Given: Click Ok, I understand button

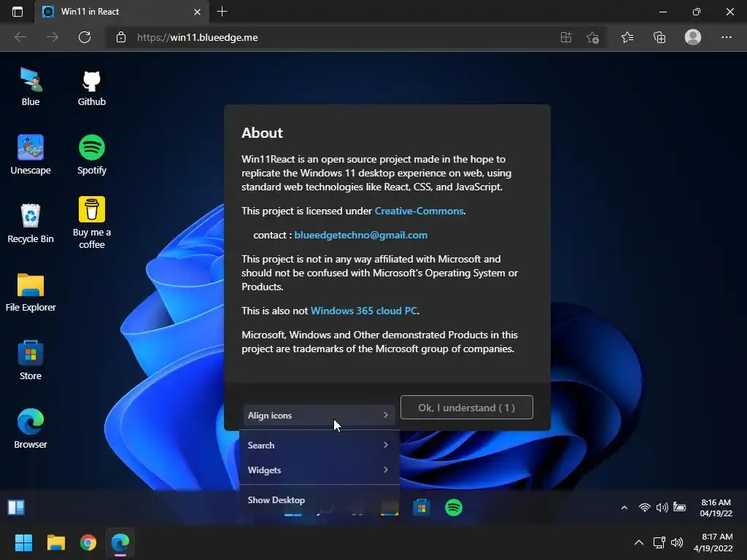Looking at the screenshot, I should click(x=466, y=408).
